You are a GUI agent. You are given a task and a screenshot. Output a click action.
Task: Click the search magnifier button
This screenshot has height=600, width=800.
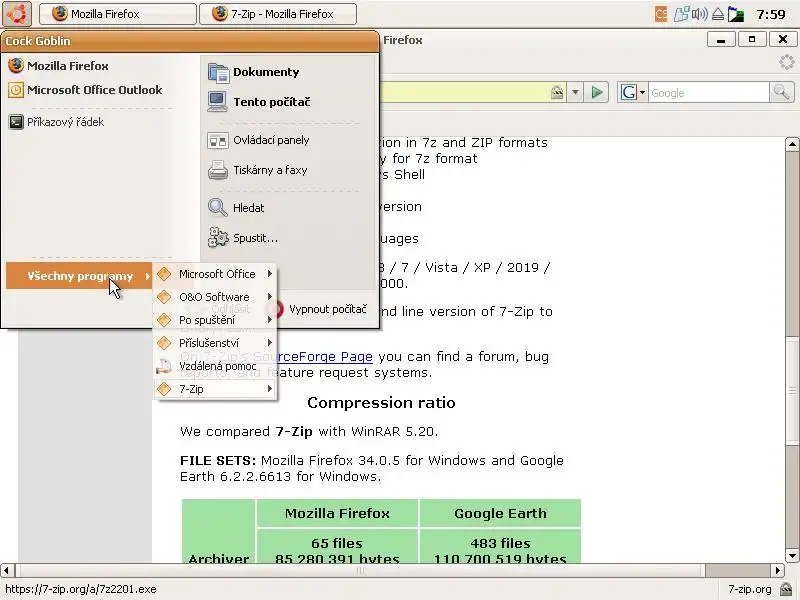781,92
